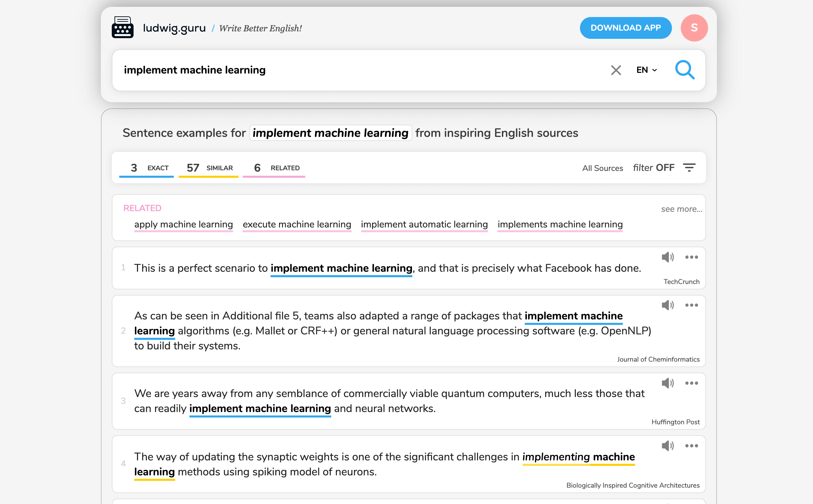The height and width of the screenshot is (504, 813).
Task: Open related phrase apply machine learning
Action: pos(184,225)
